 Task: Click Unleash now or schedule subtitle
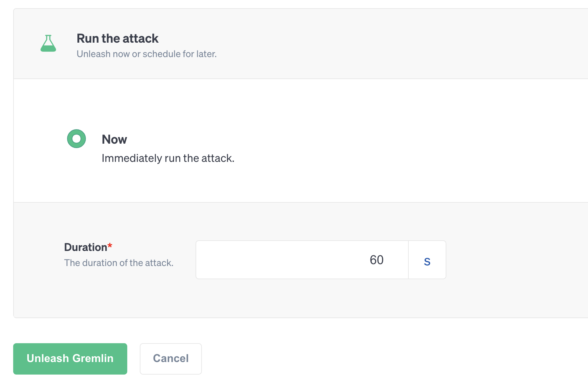click(x=147, y=54)
